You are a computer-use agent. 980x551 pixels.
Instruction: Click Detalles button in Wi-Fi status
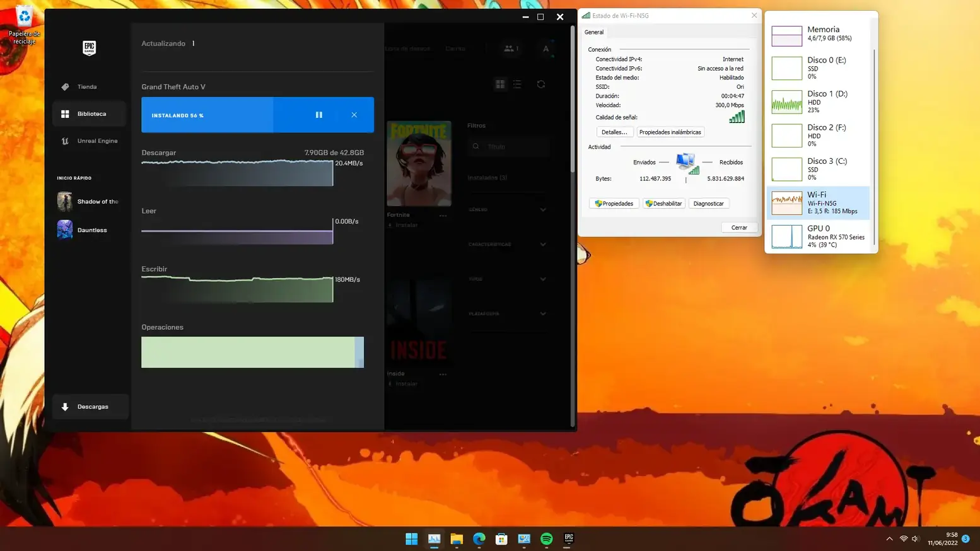[614, 132]
